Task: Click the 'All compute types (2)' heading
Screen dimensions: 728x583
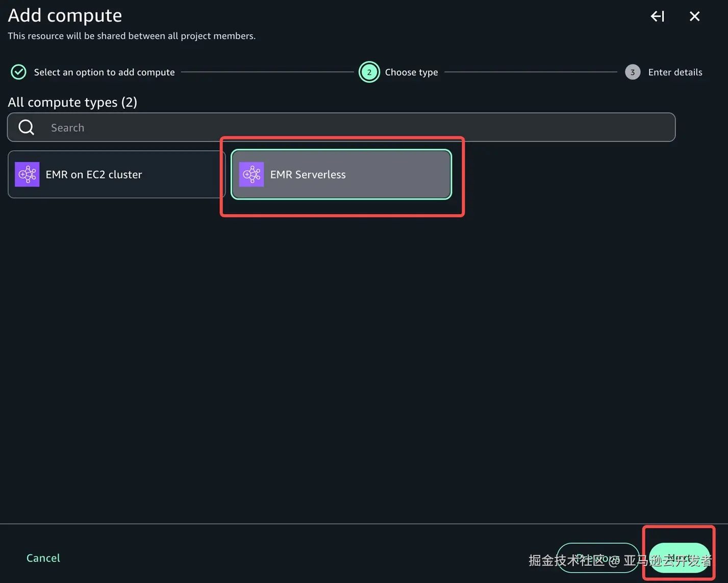Action: (72, 102)
